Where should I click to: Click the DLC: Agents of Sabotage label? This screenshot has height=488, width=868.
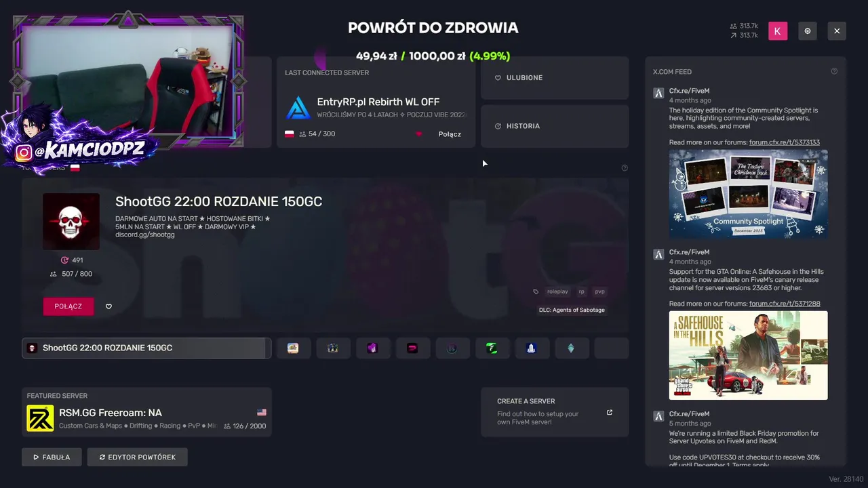click(x=572, y=310)
